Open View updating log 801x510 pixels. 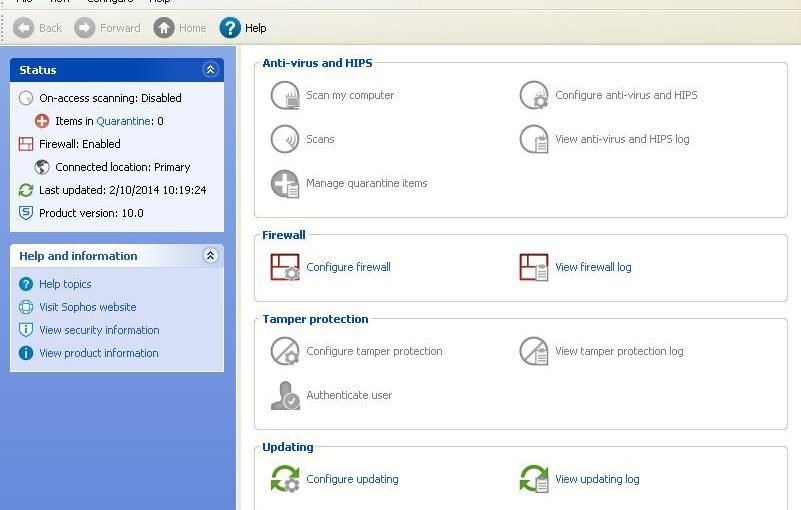click(579, 479)
